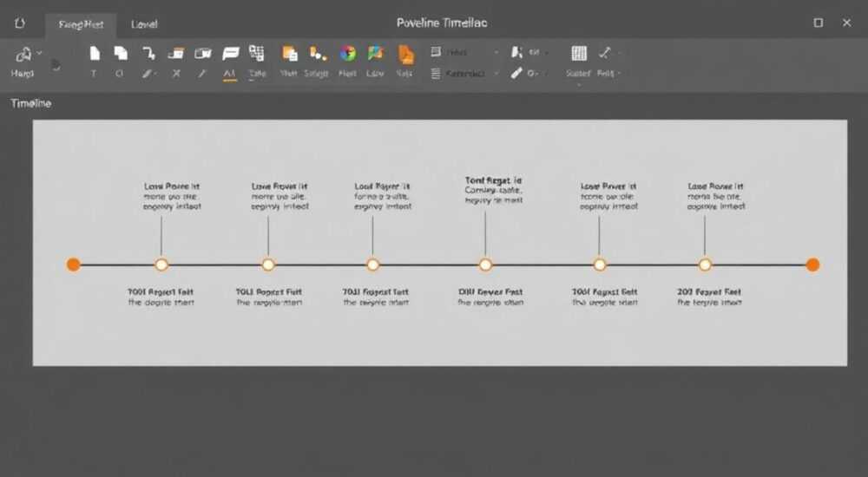Click the icon in the title bar's left corner
Viewport: 868px width, 477px height.
20,23
